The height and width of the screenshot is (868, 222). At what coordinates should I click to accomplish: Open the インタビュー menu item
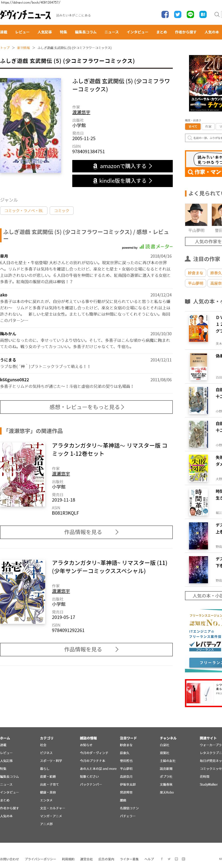[137, 32]
